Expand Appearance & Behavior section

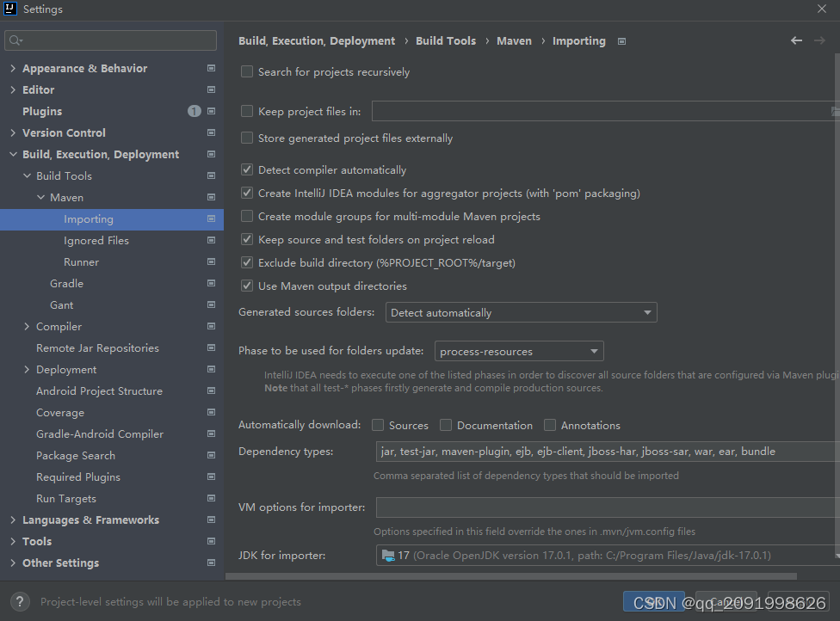click(x=13, y=68)
